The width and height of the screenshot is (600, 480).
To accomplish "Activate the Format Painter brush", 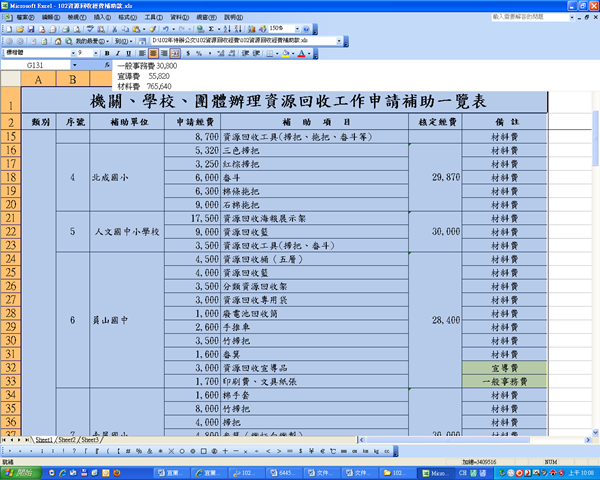I will (x=153, y=29).
